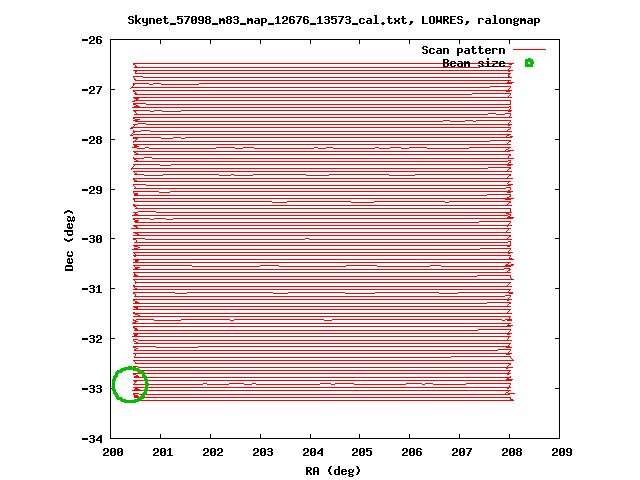Select the 'Beam size' legend label
Viewport: 640px width, 480px height.
[474, 63]
